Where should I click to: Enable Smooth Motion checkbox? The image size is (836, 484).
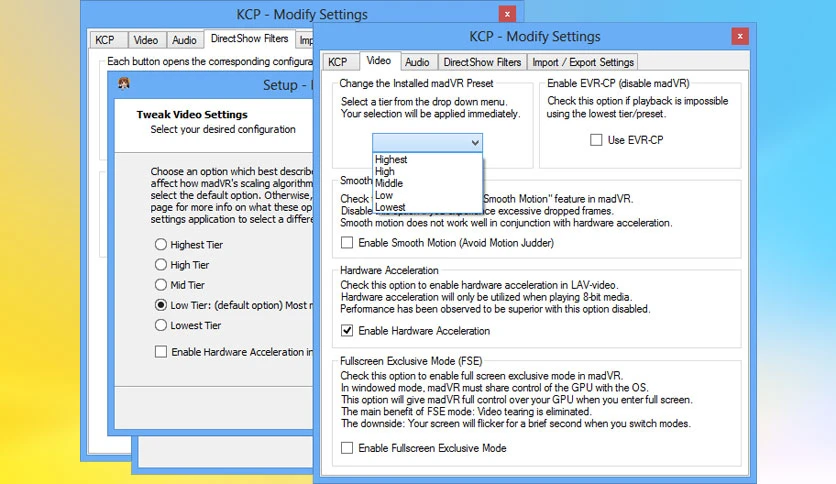coord(347,243)
